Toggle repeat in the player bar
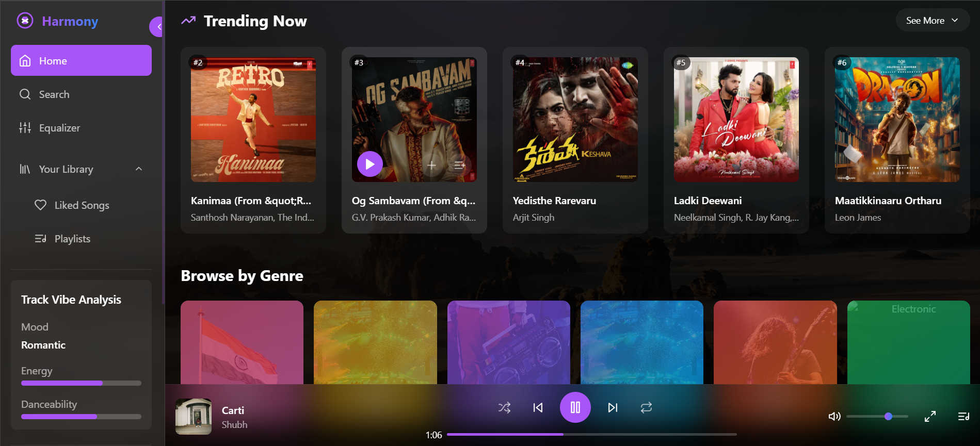980x446 pixels. pos(646,408)
